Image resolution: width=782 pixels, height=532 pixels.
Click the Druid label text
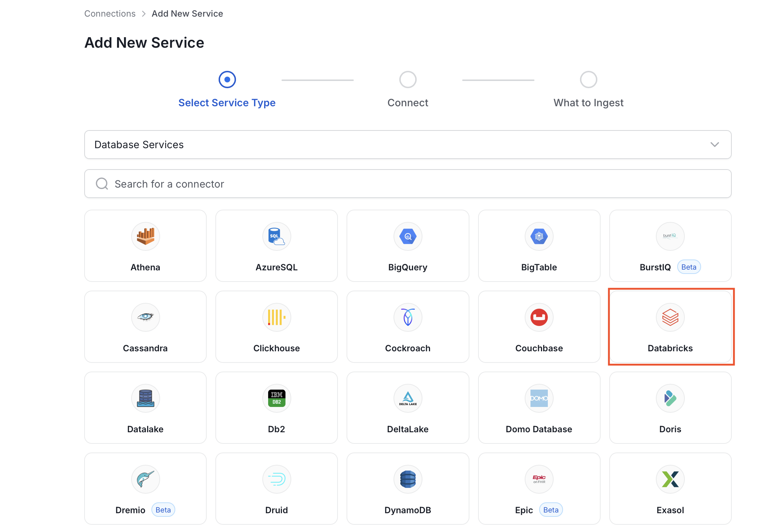click(276, 510)
